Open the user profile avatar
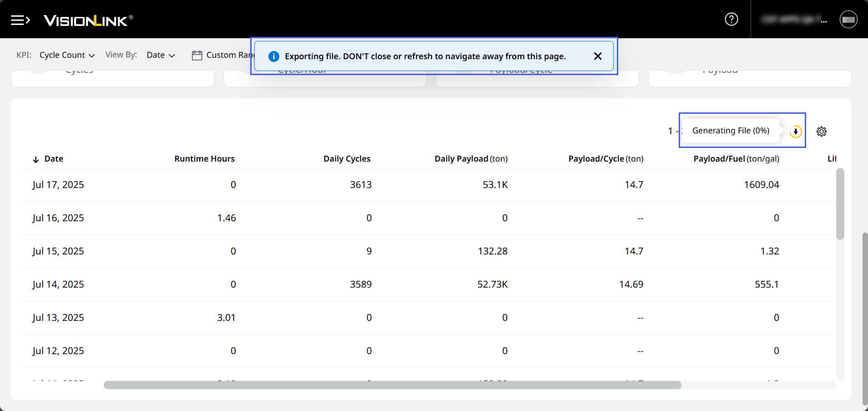868x411 pixels. [848, 20]
